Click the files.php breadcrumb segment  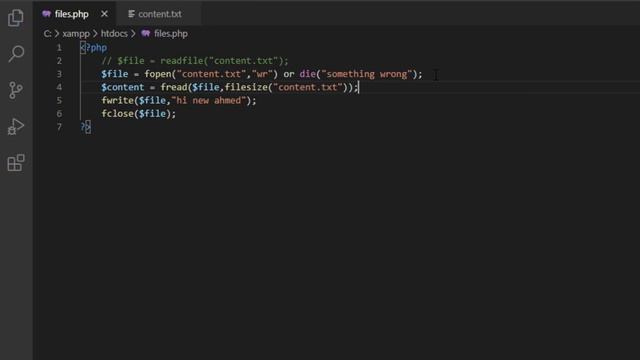(171, 33)
